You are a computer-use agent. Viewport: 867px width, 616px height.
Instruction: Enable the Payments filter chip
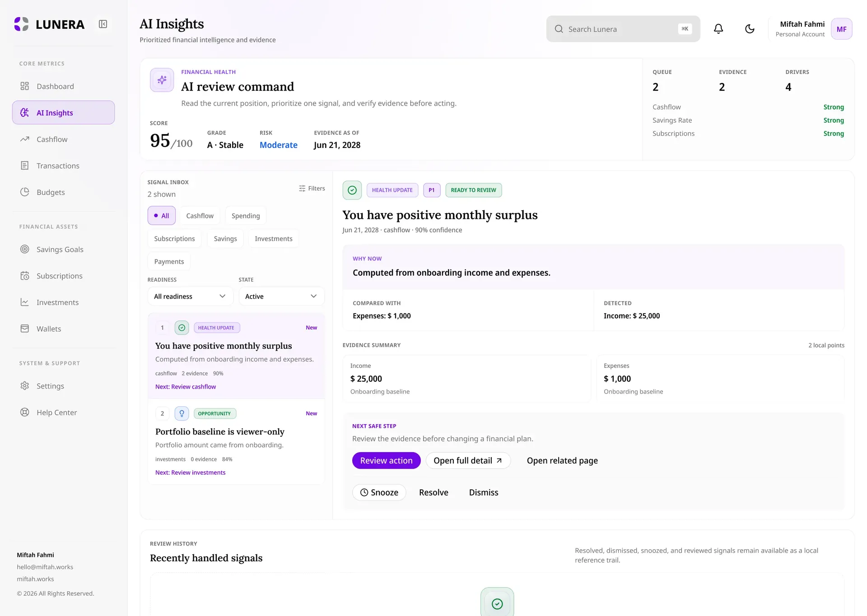click(169, 261)
